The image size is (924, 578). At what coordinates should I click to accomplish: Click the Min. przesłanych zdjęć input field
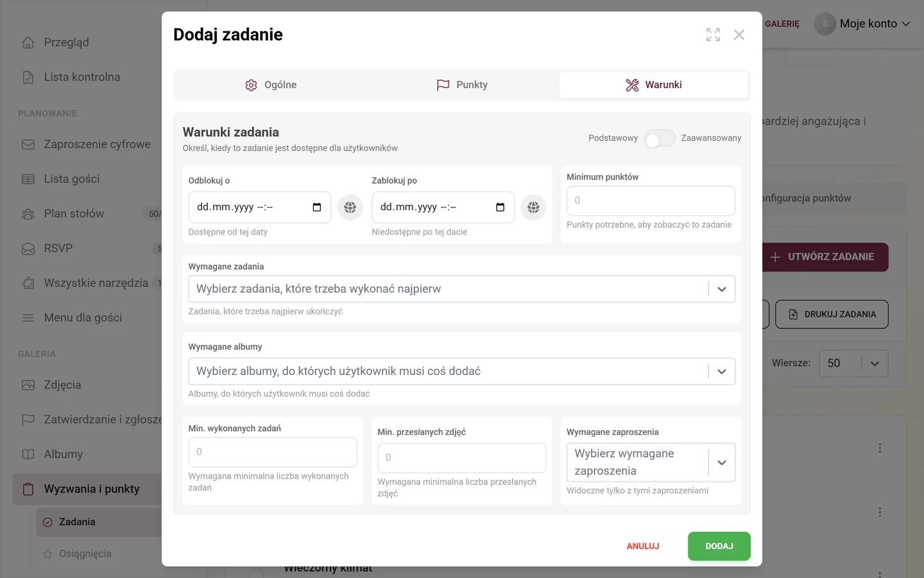coord(462,458)
